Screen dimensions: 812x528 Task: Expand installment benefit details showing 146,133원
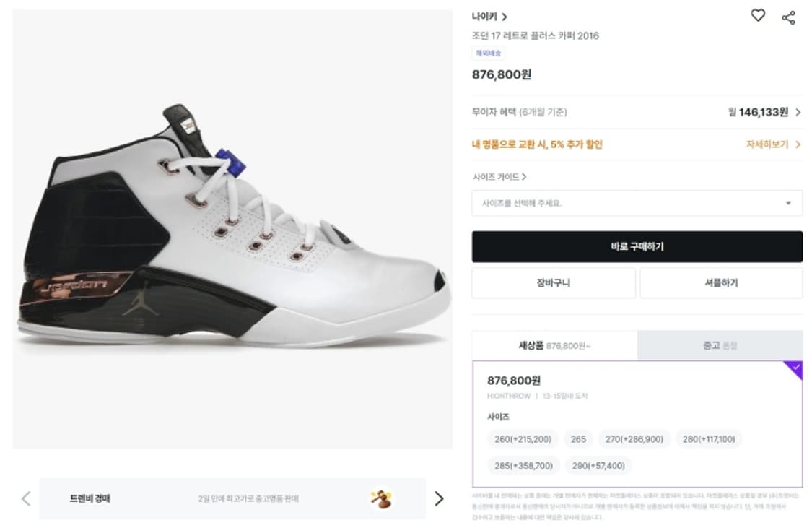tap(765, 113)
